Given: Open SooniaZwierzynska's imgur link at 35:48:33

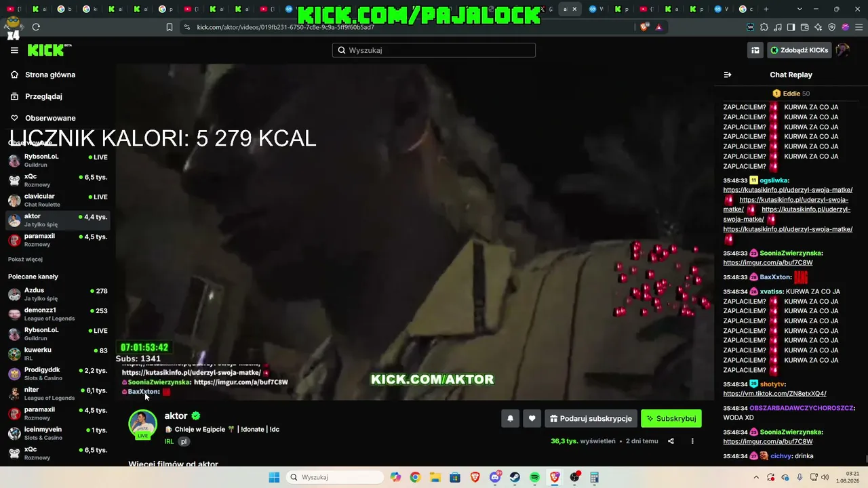Looking at the screenshot, I should pyautogui.click(x=768, y=263).
